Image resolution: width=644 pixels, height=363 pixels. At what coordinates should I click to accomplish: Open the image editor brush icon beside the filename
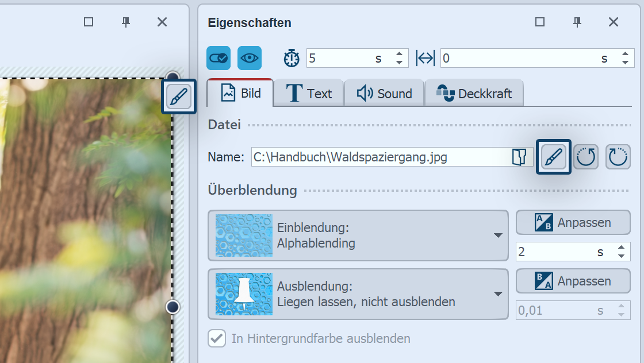pyautogui.click(x=553, y=156)
